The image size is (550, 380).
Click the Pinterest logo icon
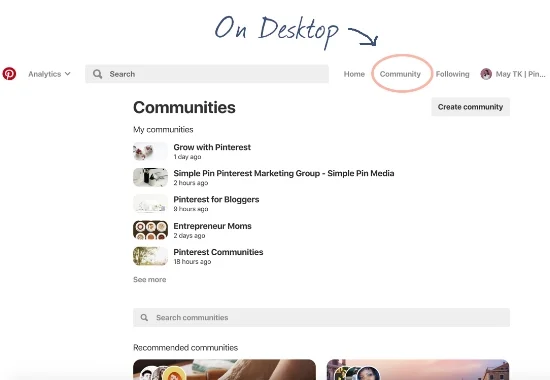click(9, 74)
